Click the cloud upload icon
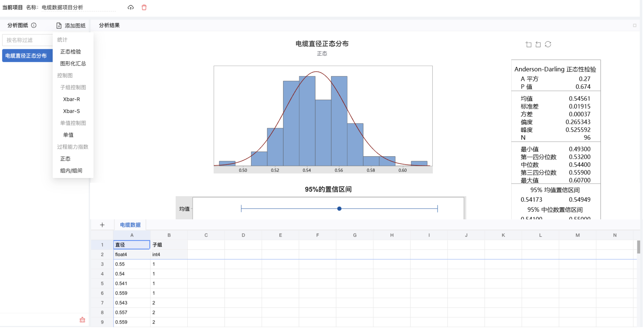644x330 pixels. [130, 7]
